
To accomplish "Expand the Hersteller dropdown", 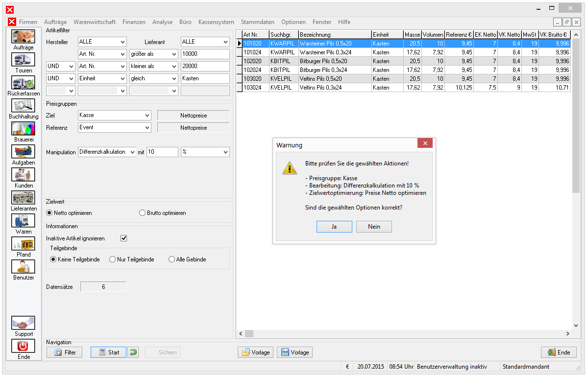I will (x=102, y=42).
